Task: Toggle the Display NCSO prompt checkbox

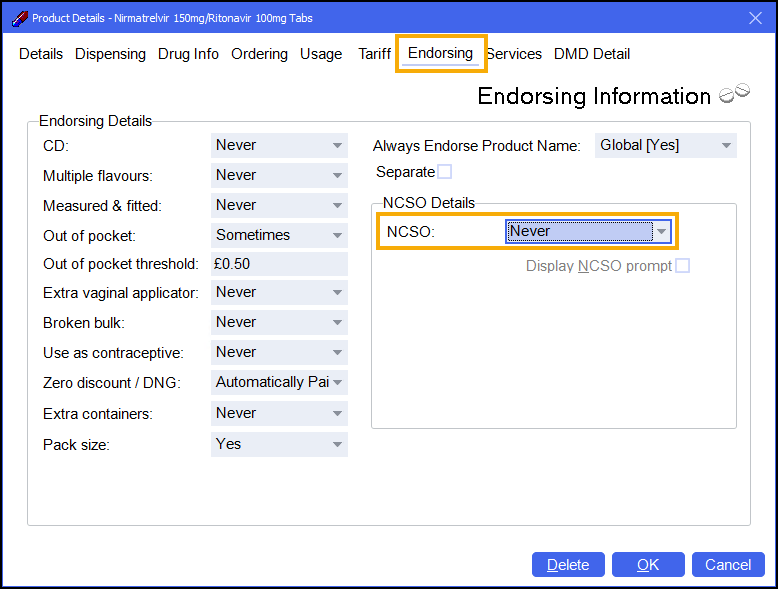Action: [x=683, y=265]
